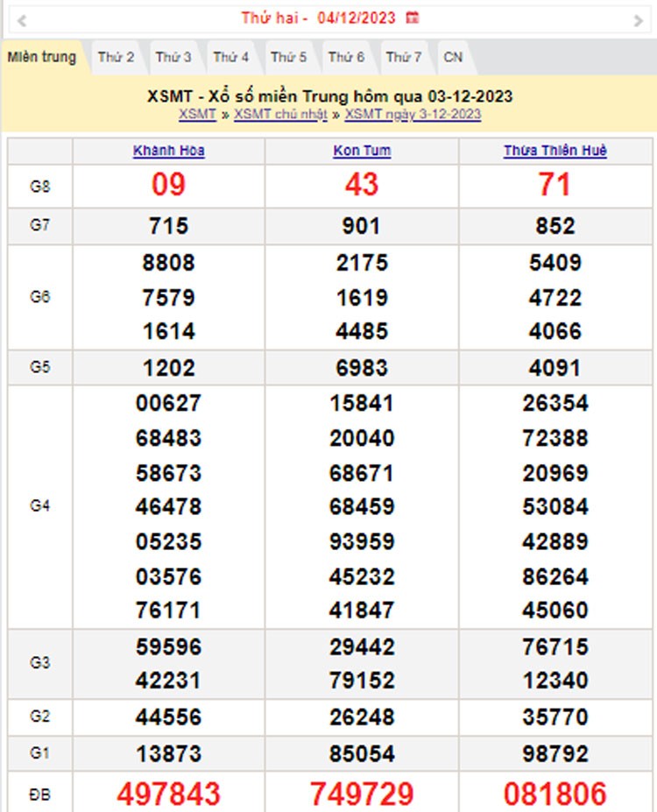This screenshot has width=657, height=812.
Task: Open the XSMT chủ nhật breadcrumb link
Action: click(280, 115)
